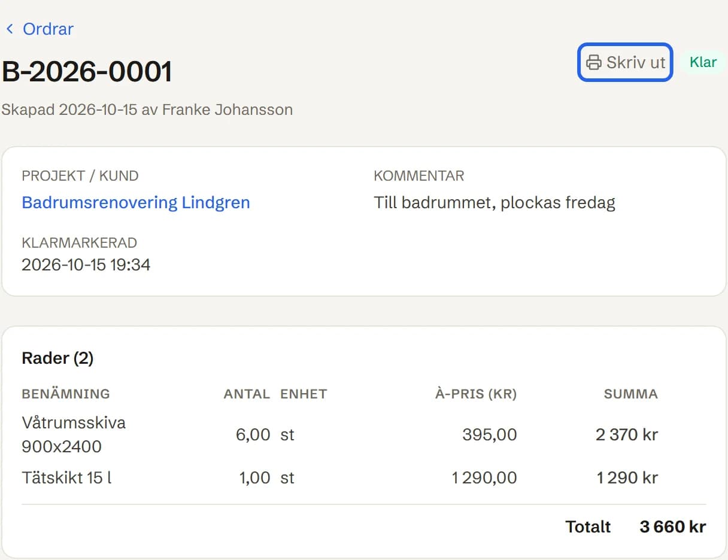Click the Klar status badge
Viewport: 728px width, 560px height.
coord(703,62)
